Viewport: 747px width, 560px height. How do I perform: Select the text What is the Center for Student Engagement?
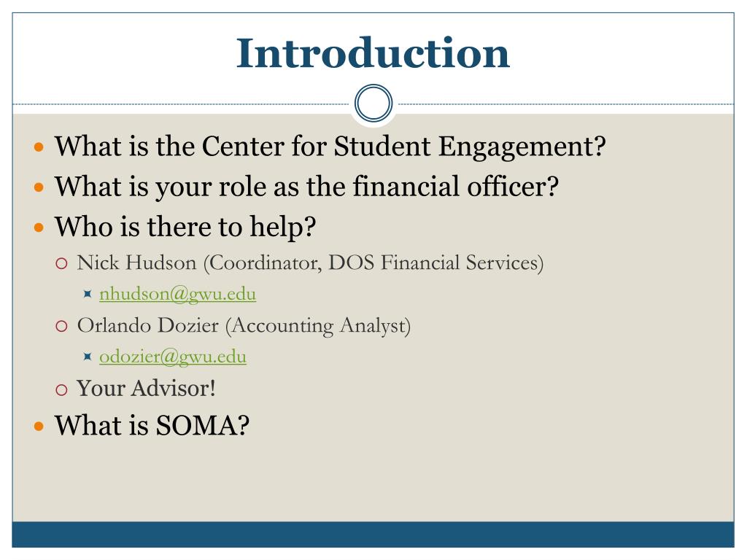click(x=330, y=146)
